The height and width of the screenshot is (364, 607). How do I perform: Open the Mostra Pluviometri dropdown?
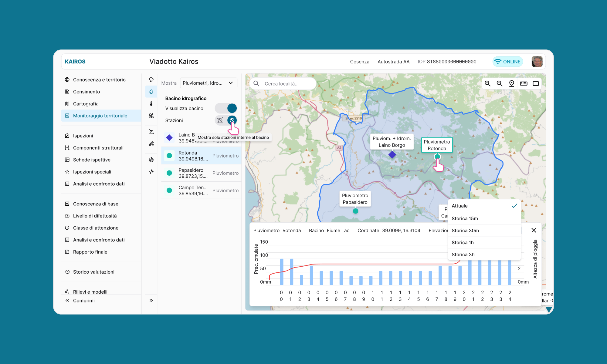pyautogui.click(x=208, y=83)
